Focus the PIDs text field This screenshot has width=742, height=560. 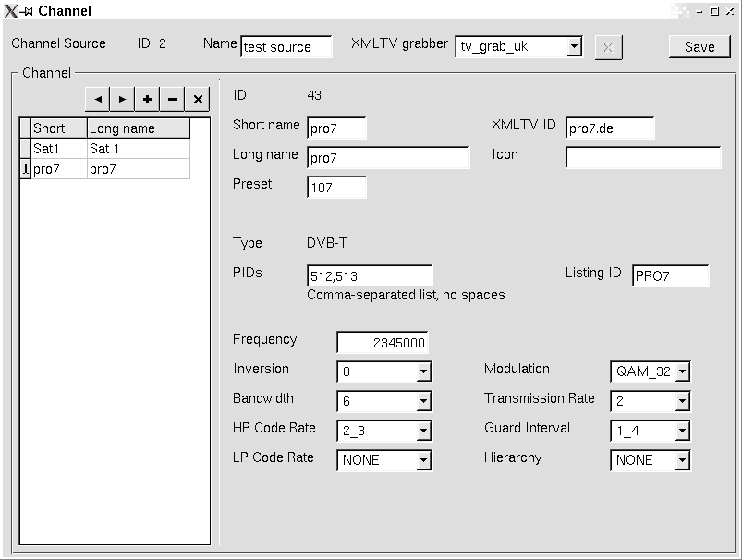[x=370, y=275]
